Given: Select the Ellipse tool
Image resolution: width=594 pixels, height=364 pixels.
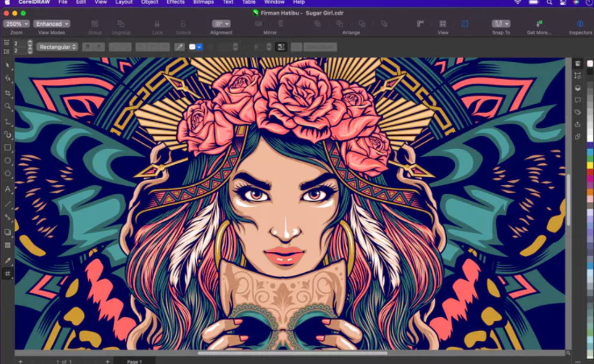Looking at the screenshot, I should [7, 161].
